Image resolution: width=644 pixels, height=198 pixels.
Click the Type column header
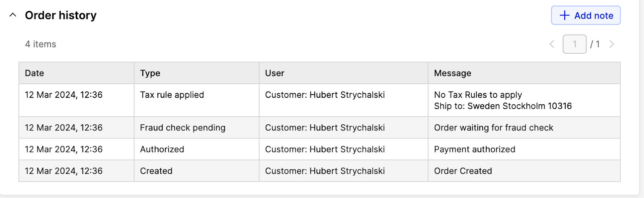[150, 73]
